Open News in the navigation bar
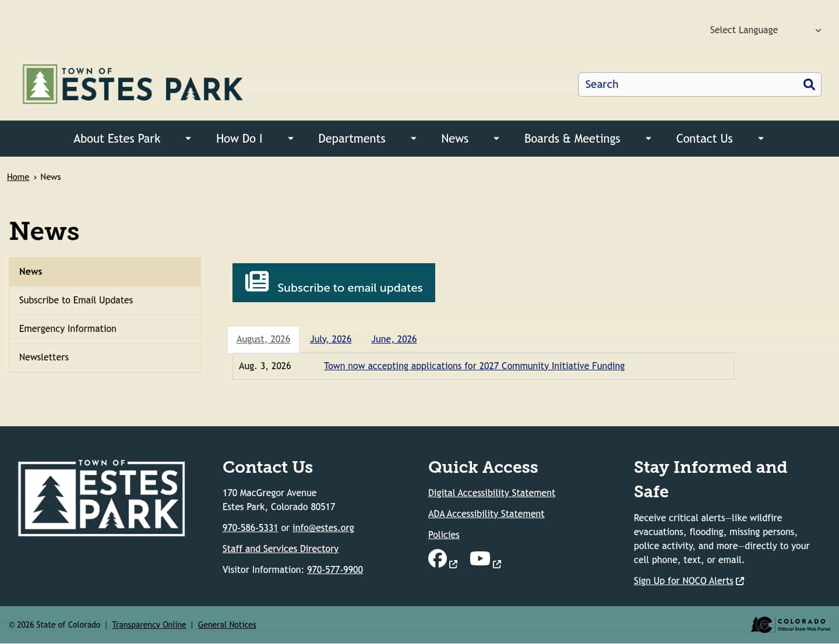The image size is (839, 644). (454, 139)
